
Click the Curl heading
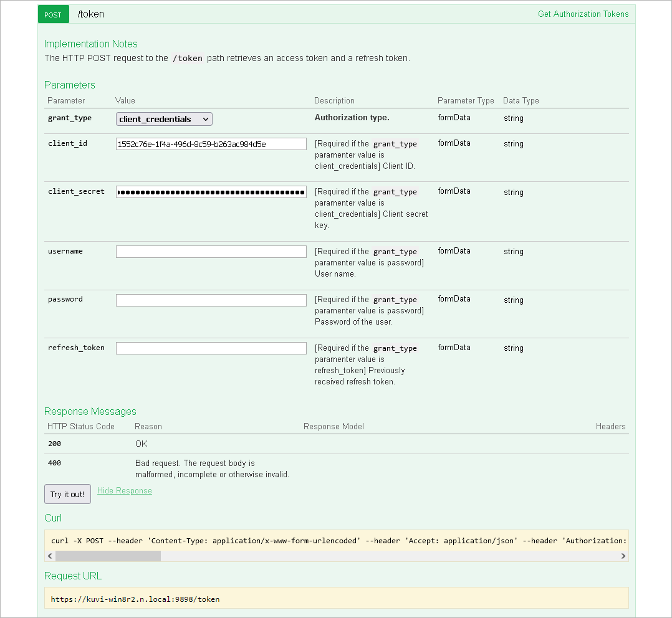tap(53, 518)
